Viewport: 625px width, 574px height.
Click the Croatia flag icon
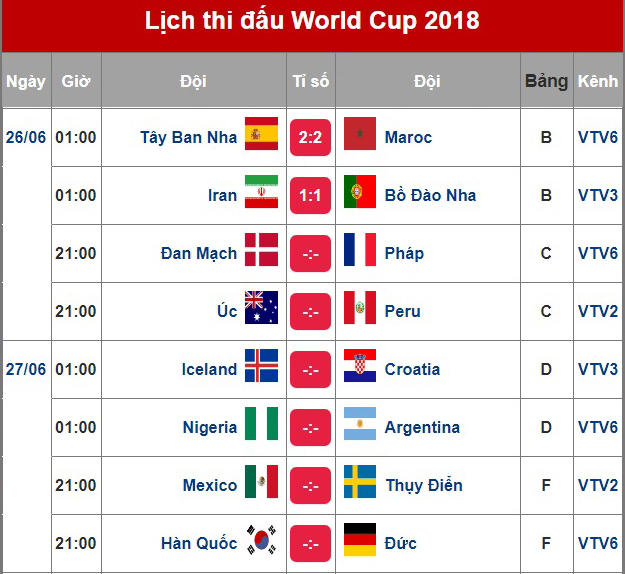coord(360,367)
